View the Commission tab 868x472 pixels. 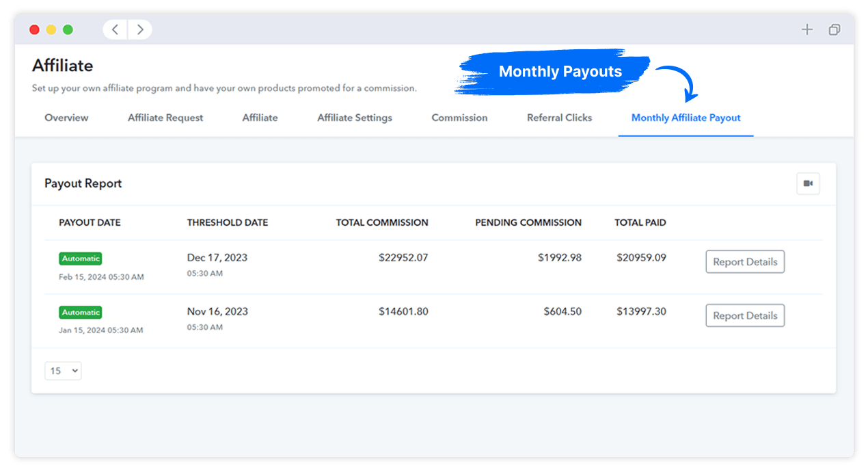(459, 117)
